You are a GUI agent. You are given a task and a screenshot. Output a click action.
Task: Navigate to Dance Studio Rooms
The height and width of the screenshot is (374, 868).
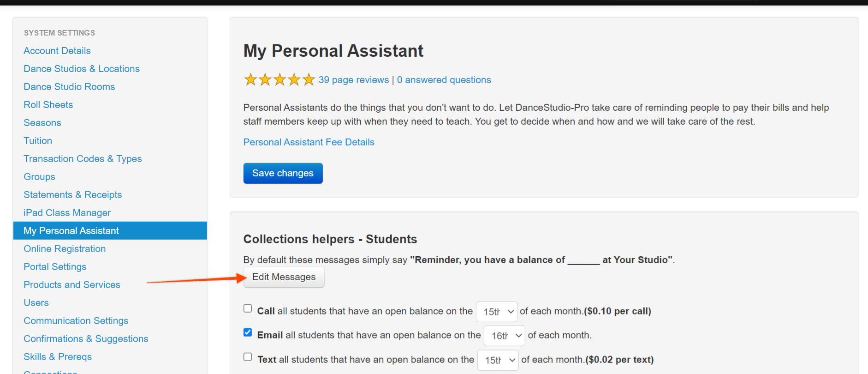coord(69,87)
